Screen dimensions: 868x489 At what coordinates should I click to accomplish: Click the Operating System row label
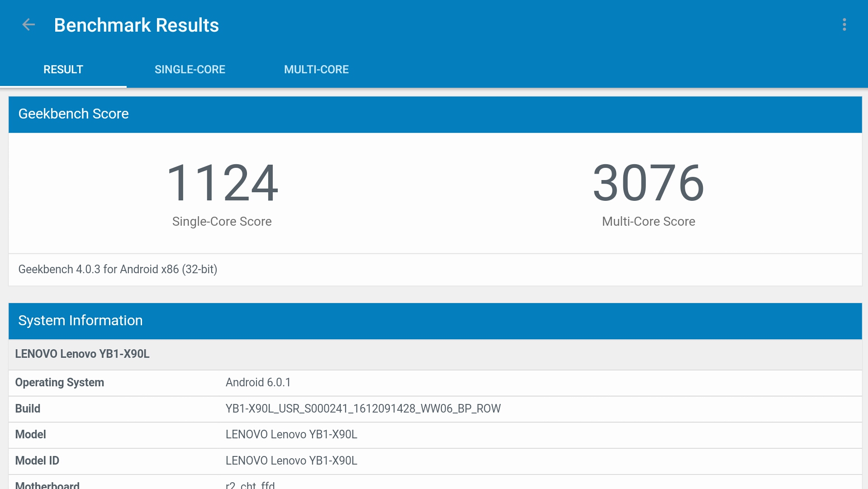tap(60, 383)
